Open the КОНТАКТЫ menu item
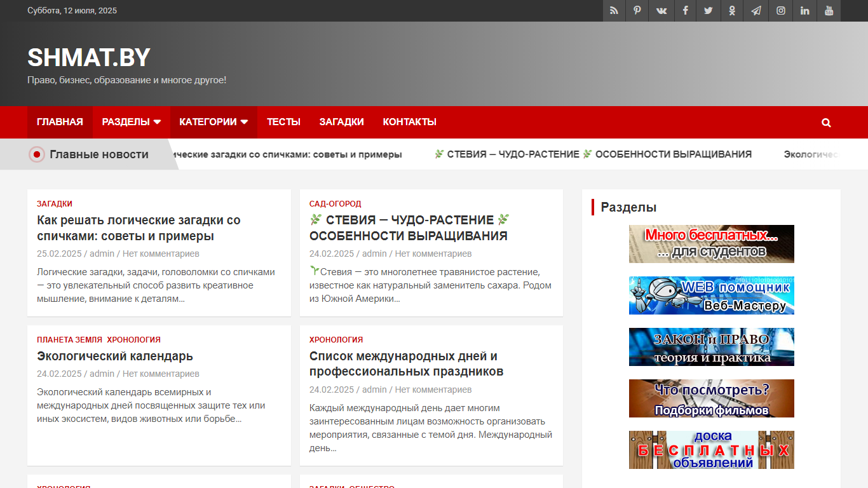The height and width of the screenshot is (488, 868). pyautogui.click(x=409, y=122)
